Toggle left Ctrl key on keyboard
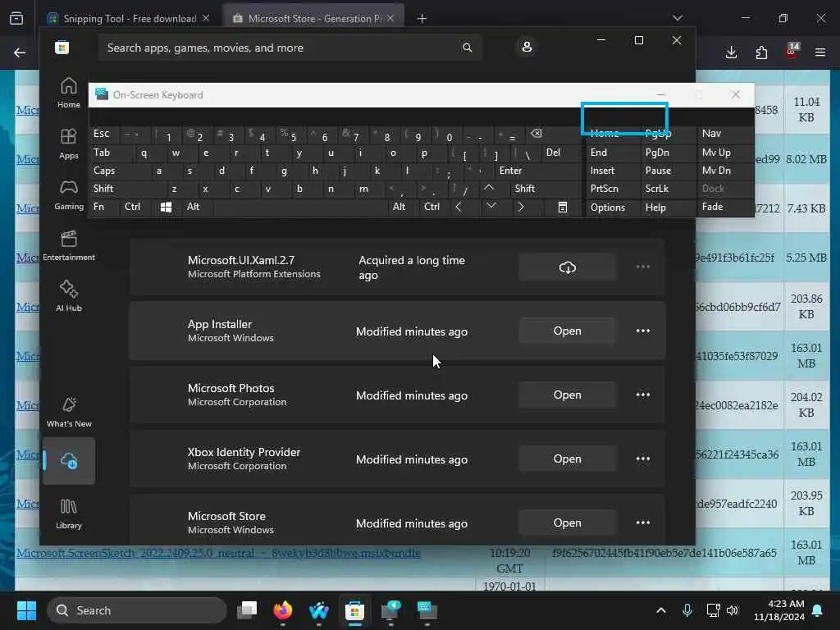Viewport: 840px width, 630px height. (135, 207)
